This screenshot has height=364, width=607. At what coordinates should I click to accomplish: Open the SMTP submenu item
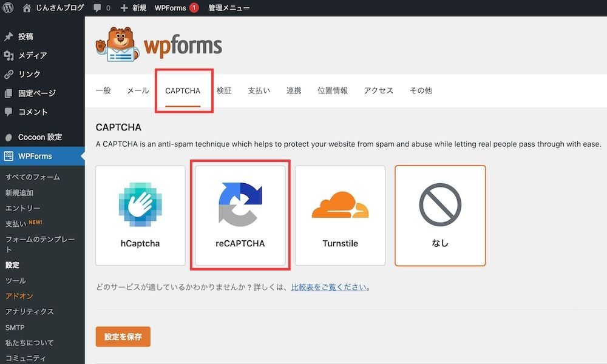[x=15, y=327]
